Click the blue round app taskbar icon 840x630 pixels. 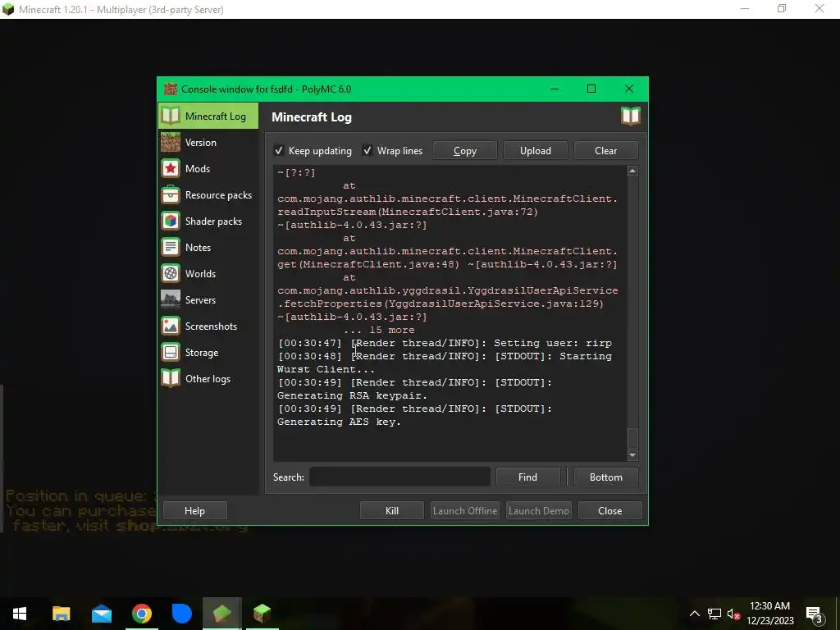coord(181,614)
